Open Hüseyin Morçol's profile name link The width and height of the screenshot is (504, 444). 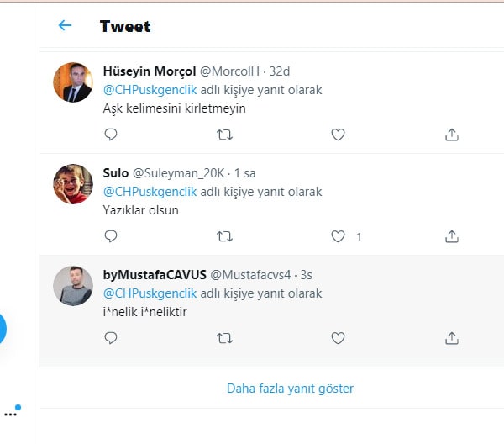(148, 71)
